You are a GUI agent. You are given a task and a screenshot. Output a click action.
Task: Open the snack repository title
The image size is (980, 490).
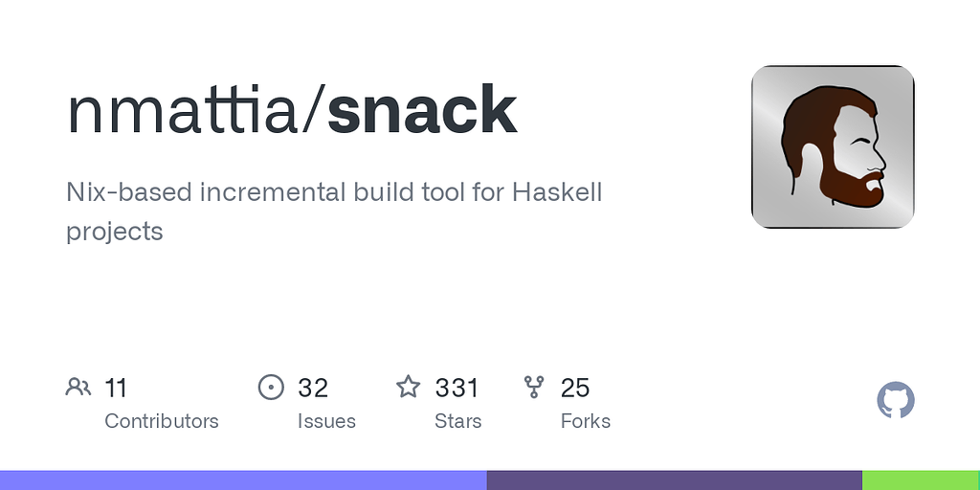pos(422,111)
